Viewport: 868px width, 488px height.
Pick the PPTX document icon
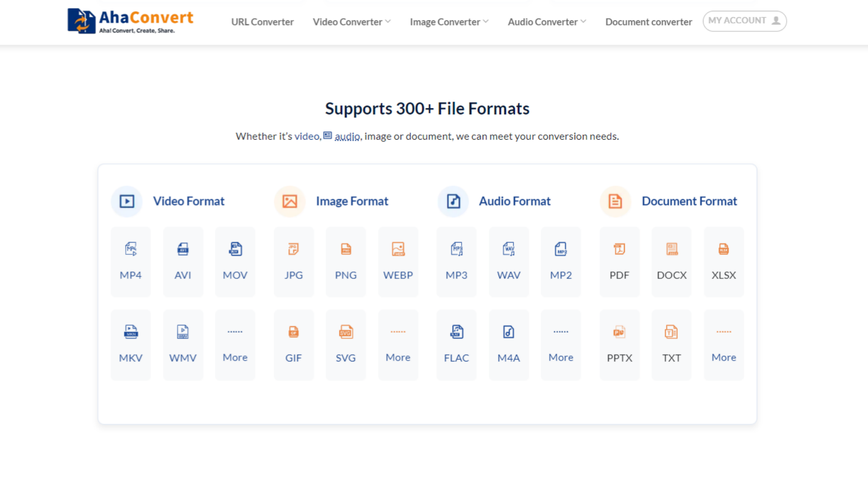click(619, 332)
